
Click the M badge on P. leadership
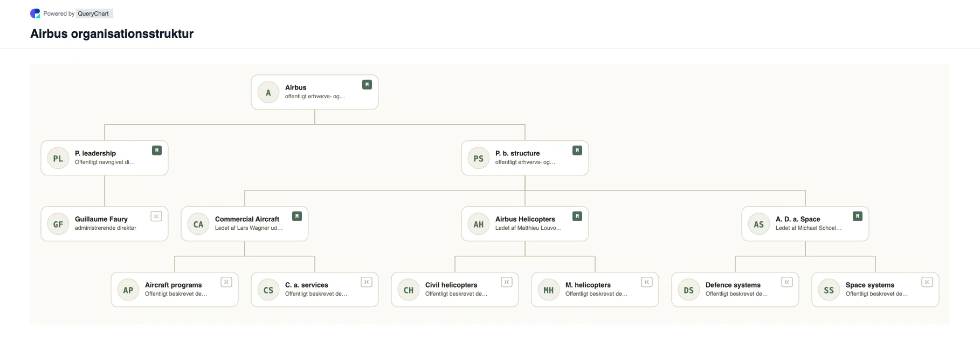[x=157, y=151]
